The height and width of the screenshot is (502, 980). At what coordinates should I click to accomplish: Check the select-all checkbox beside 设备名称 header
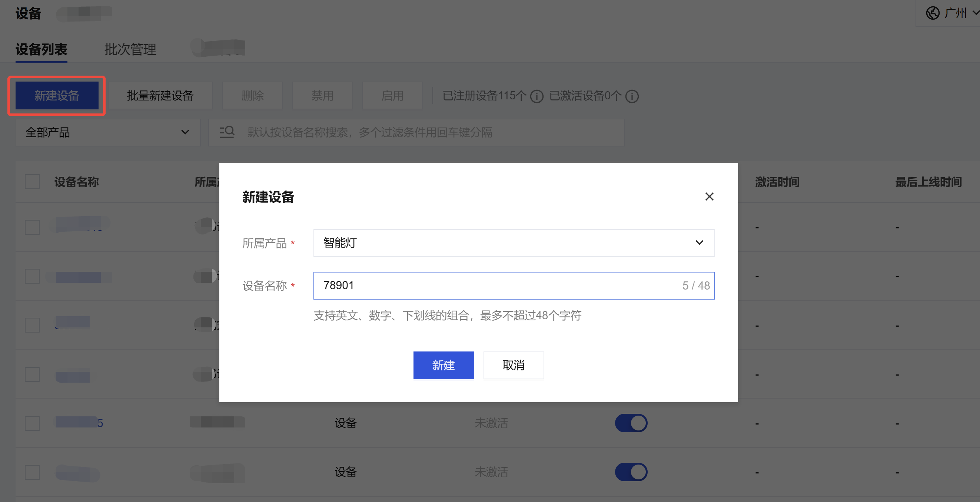tap(32, 182)
